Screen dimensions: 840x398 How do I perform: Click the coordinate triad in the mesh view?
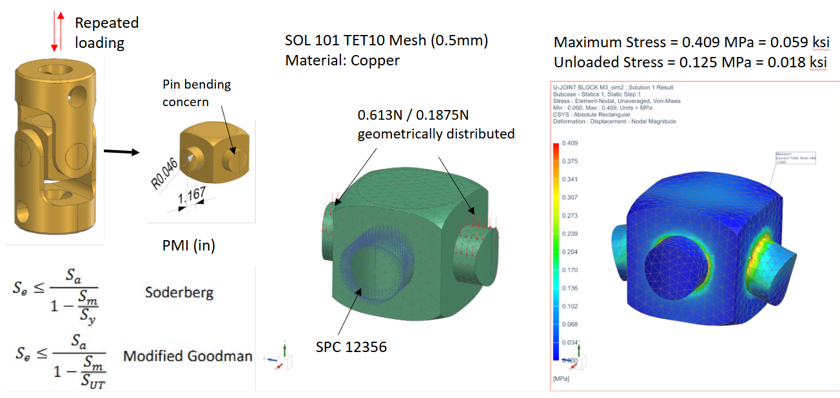(280, 357)
